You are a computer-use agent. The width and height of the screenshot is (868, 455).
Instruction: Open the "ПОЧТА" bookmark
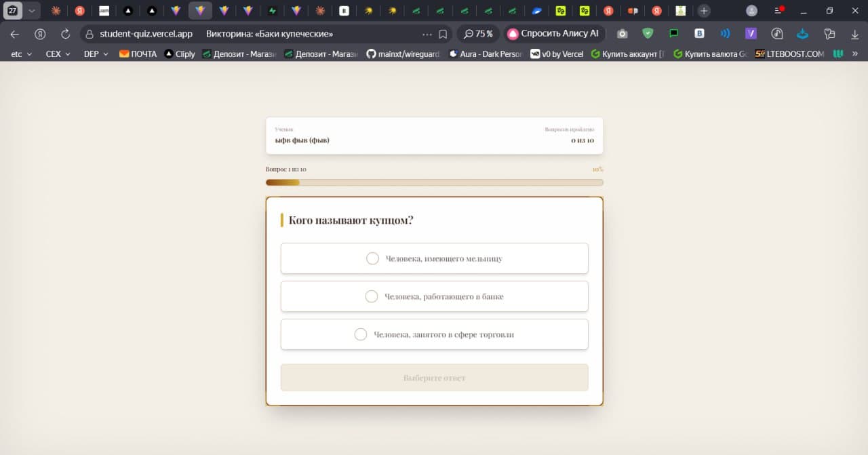pos(138,54)
